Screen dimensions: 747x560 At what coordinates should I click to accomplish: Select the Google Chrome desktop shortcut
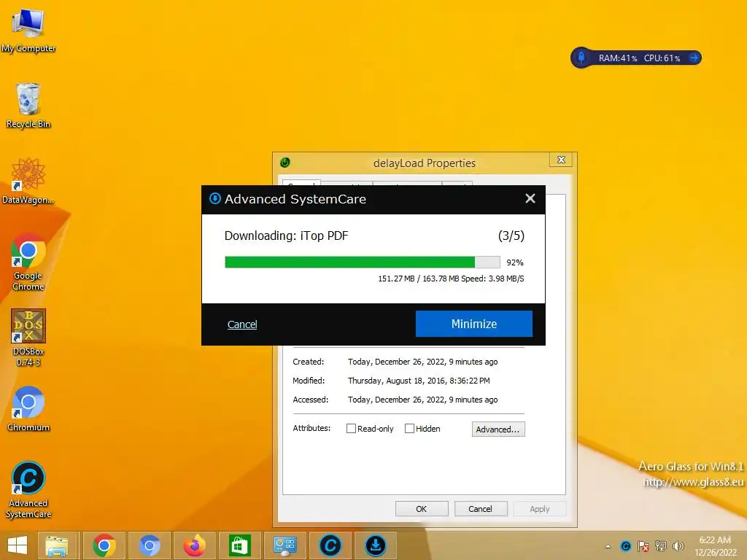[x=28, y=262]
